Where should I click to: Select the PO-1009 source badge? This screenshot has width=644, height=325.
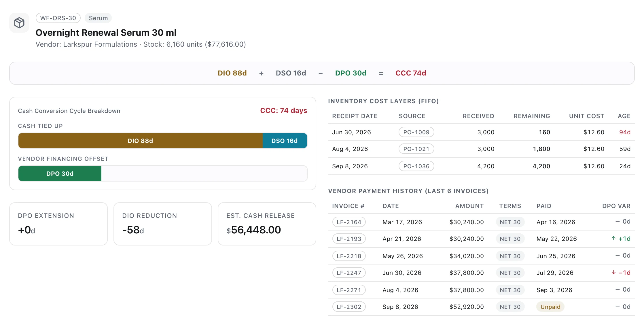click(x=416, y=132)
